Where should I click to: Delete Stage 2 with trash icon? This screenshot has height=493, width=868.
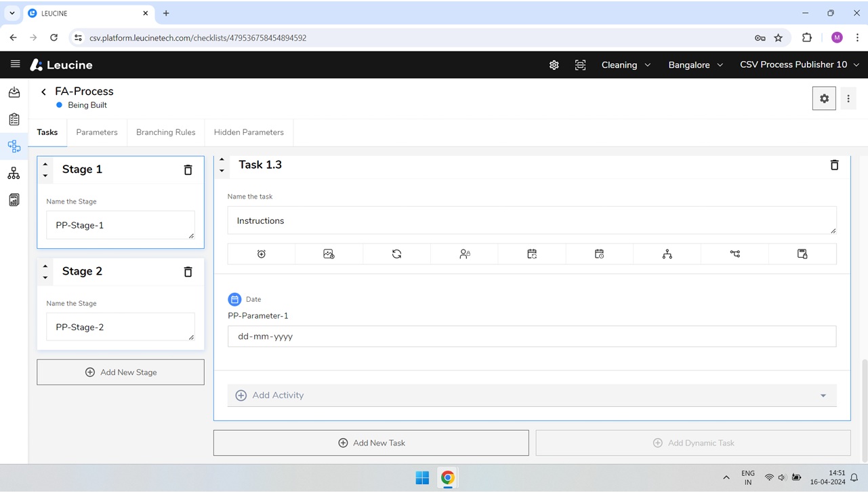pos(188,271)
